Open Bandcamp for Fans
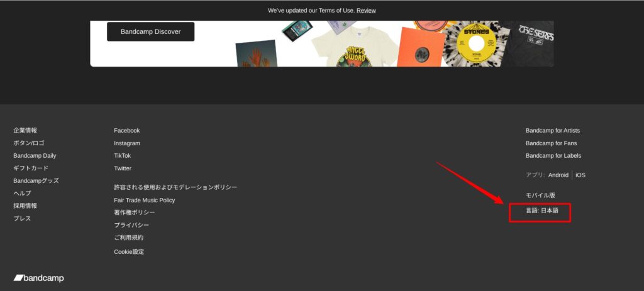This screenshot has height=291, width=644. 551,143
